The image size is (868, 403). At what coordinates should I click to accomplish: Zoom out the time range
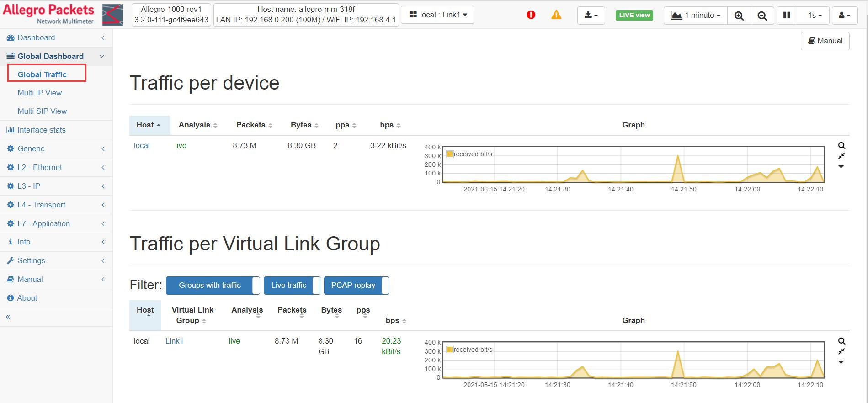pyautogui.click(x=762, y=16)
